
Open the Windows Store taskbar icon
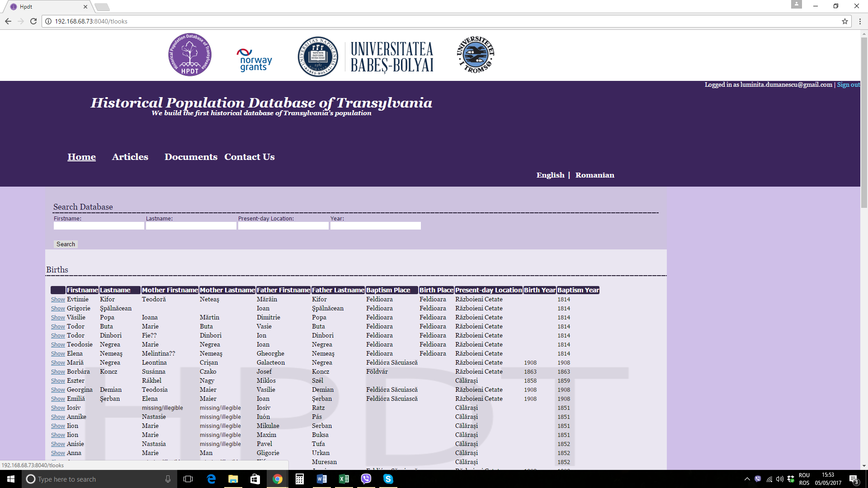(x=255, y=479)
